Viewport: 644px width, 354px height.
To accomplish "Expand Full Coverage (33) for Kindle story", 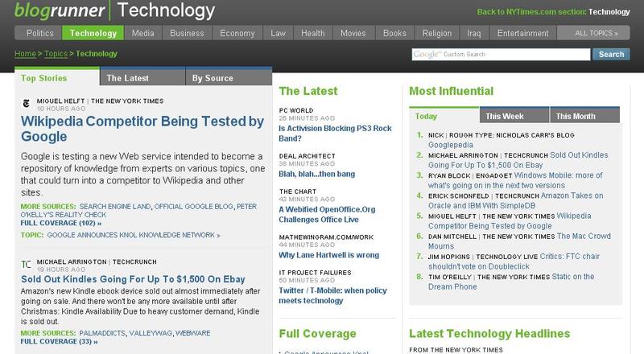I will tap(59, 341).
